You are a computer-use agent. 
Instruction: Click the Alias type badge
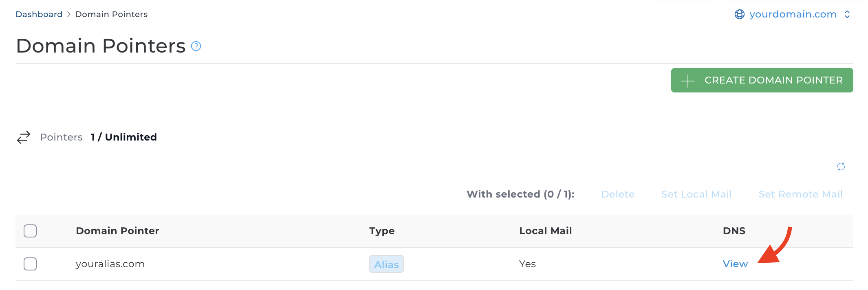(x=386, y=264)
